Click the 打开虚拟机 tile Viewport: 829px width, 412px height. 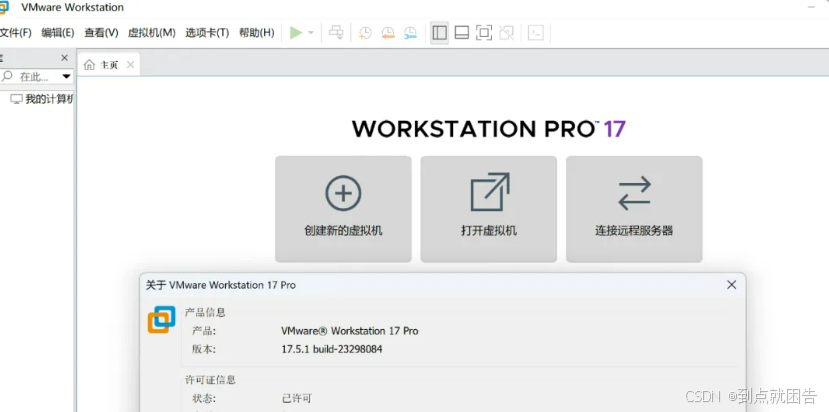click(489, 209)
